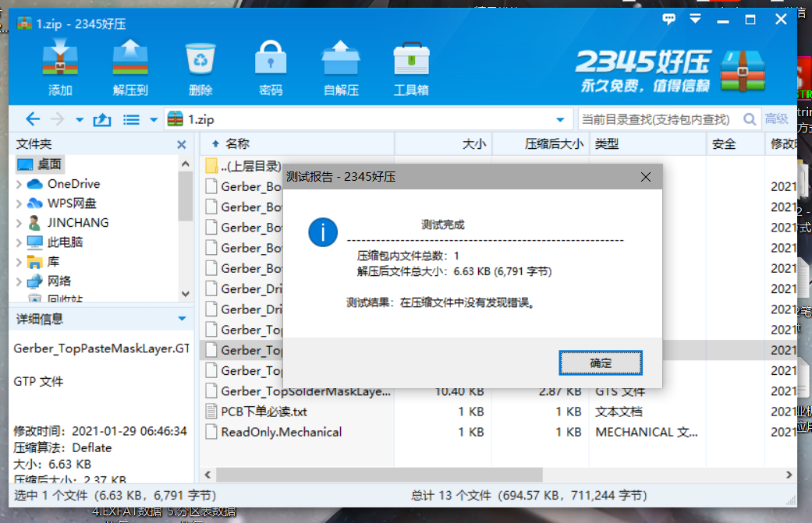Screen dimensions: 812x523
Task: Collapse the 详细信息 details panel
Action: point(182,319)
